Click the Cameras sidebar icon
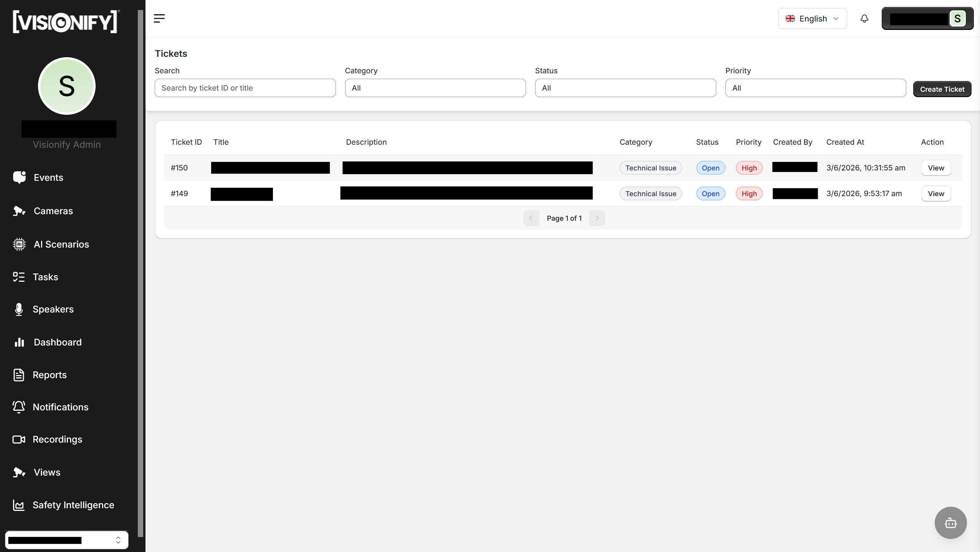Screen dimensions: 980x552 click(19, 211)
